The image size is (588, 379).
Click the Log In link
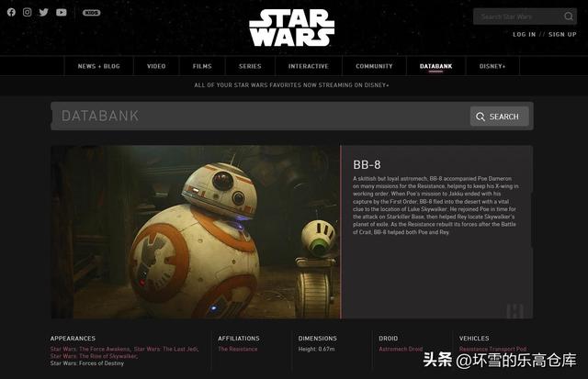525,35
